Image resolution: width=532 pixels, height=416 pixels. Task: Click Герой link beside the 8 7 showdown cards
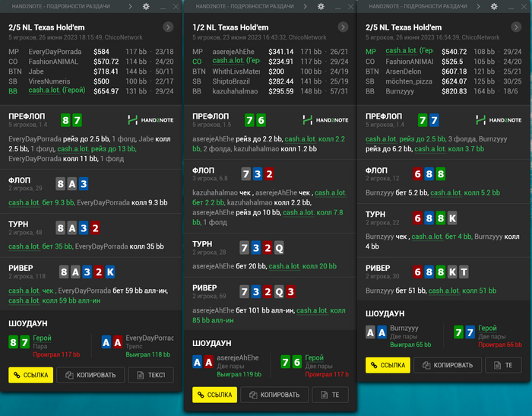click(42, 338)
